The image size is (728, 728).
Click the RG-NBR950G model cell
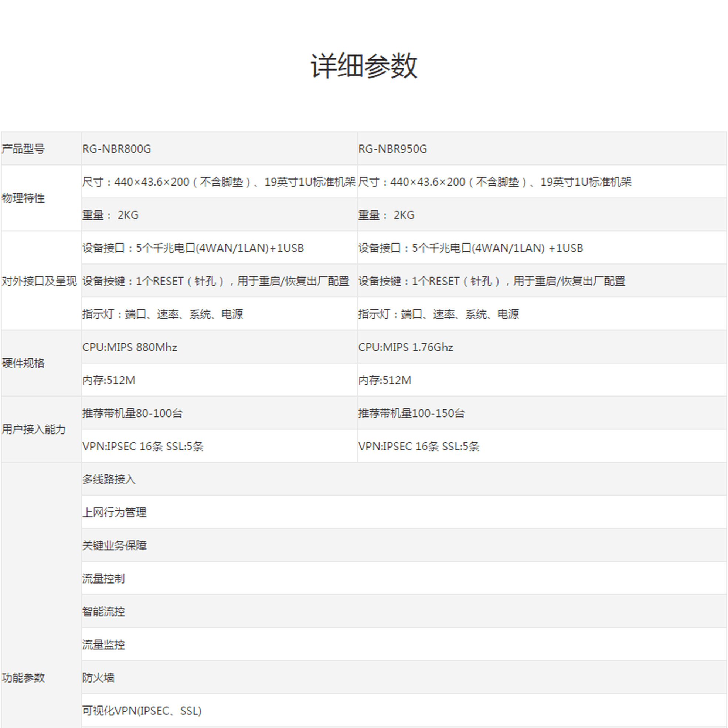[x=542, y=149]
